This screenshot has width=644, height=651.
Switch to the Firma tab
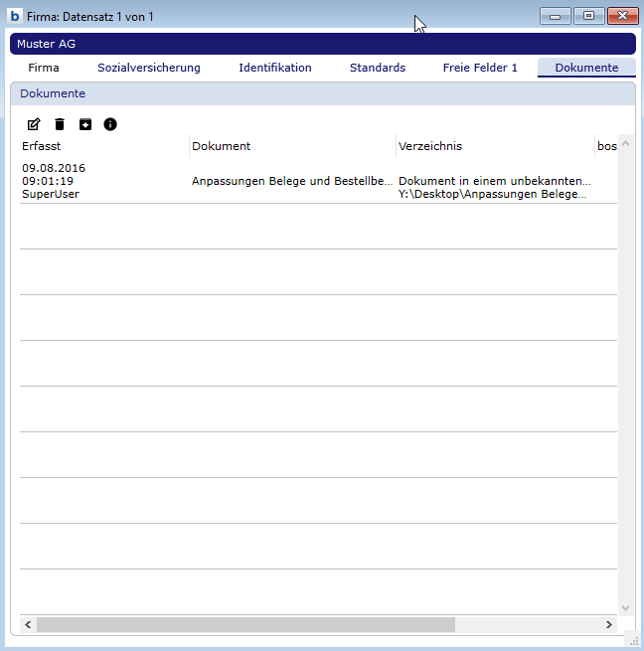click(x=44, y=68)
